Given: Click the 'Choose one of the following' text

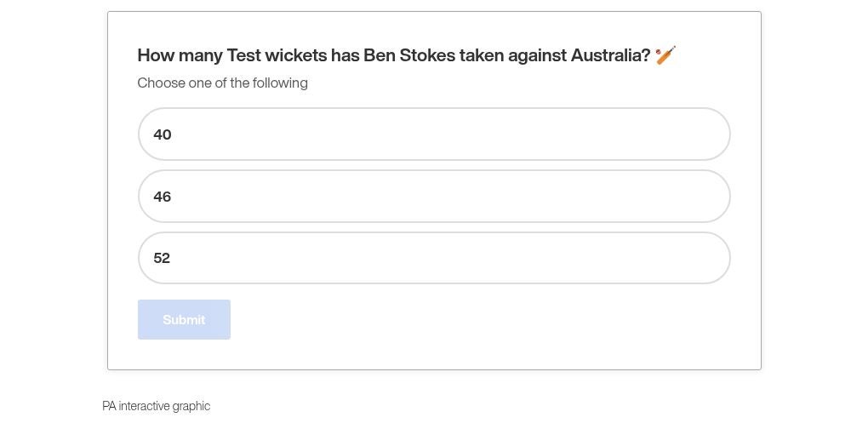Looking at the screenshot, I should (223, 83).
